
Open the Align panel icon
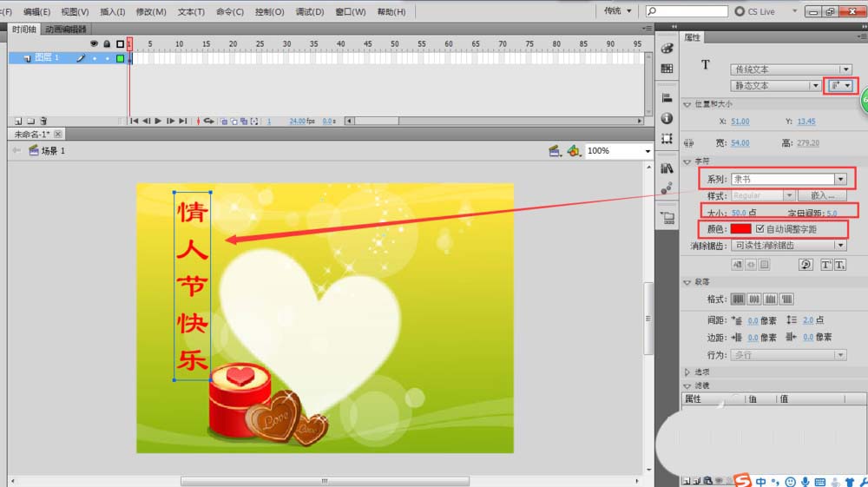[667, 97]
